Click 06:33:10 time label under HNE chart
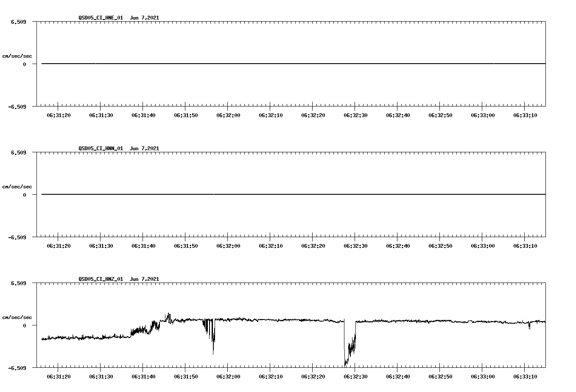 [525, 115]
